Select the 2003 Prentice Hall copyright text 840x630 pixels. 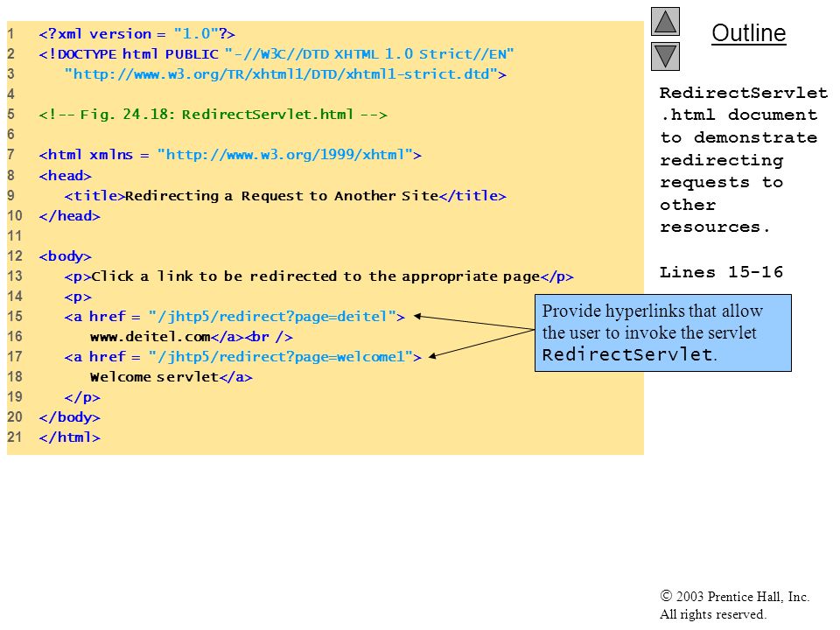734,605
